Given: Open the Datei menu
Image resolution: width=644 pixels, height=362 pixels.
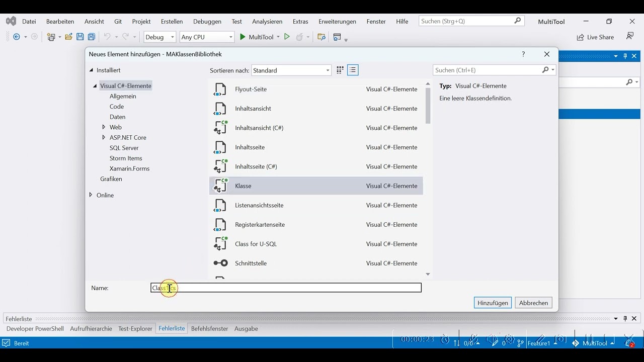Looking at the screenshot, I should click(x=29, y=22).
